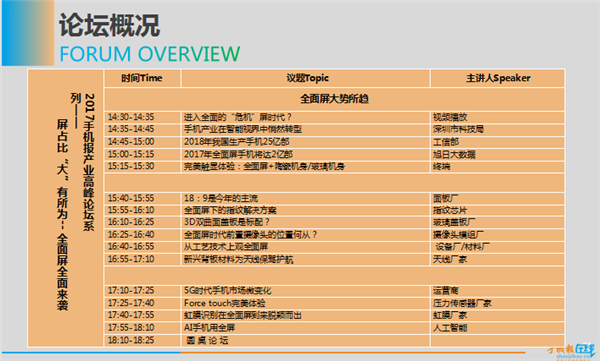Click the 18:9是今年的主流 topic cell

point(305,198)
